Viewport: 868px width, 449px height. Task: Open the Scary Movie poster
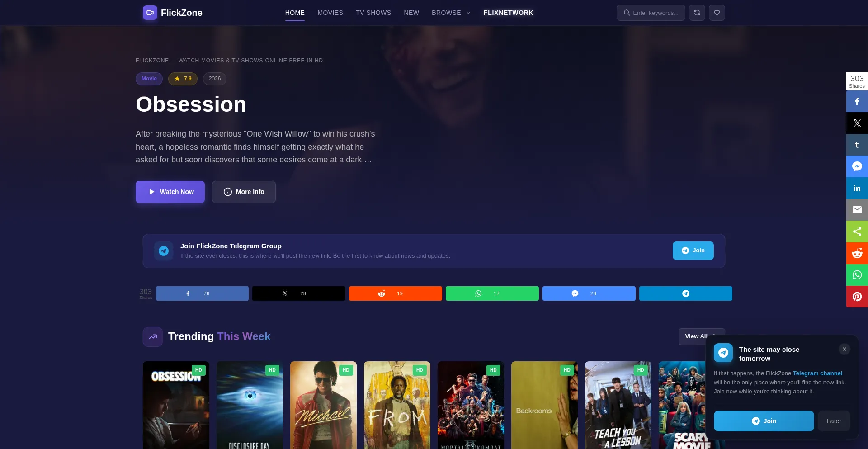coord(682,405)
